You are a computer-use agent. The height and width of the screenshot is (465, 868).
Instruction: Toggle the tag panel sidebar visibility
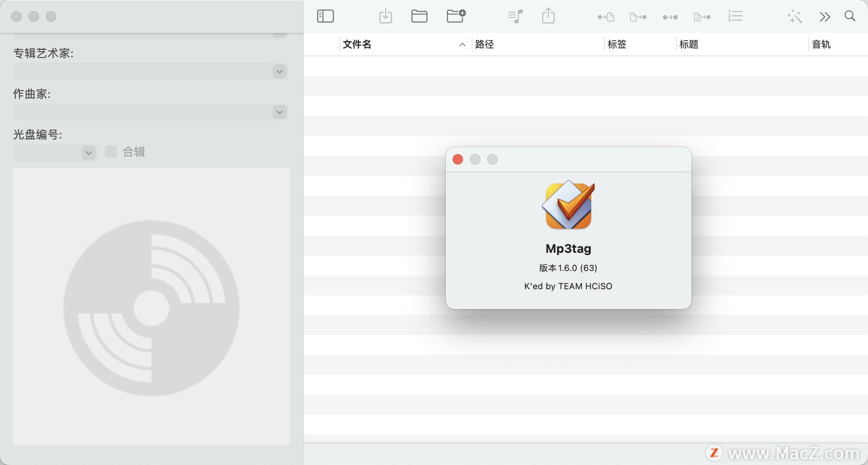[325, 16]
